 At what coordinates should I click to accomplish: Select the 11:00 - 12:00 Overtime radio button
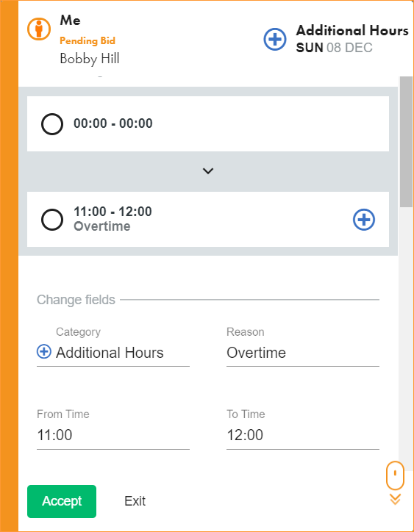coord(52,220)
